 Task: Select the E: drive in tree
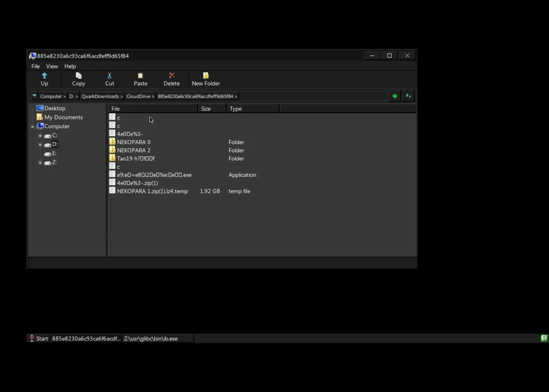tap(54, 153)
